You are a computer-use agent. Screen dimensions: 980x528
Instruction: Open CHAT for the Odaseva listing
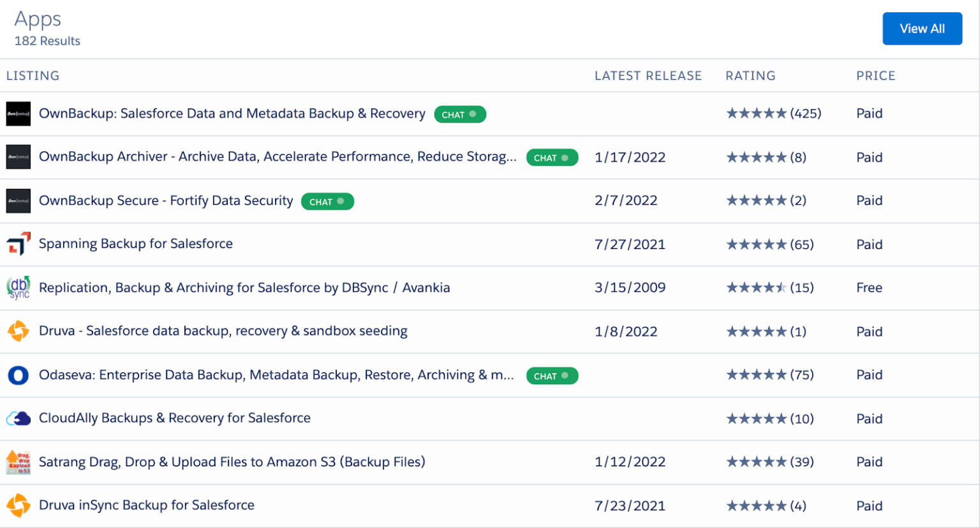coord(552,375)
